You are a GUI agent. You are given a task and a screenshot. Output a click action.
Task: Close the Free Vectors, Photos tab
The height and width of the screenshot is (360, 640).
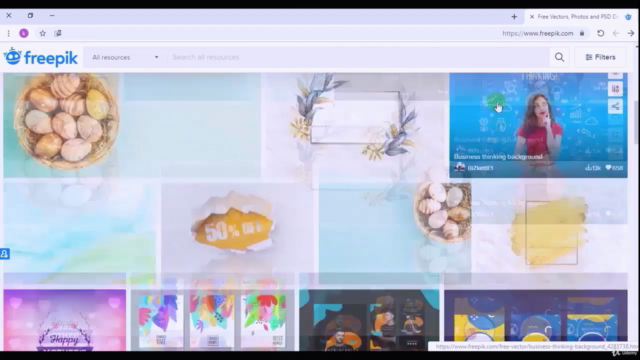[532, 17]
